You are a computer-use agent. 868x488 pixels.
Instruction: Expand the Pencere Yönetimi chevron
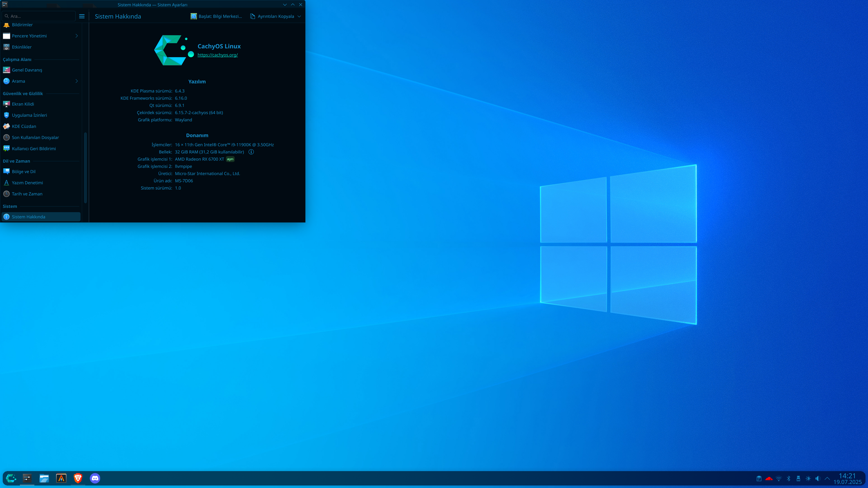pos(76,36)
